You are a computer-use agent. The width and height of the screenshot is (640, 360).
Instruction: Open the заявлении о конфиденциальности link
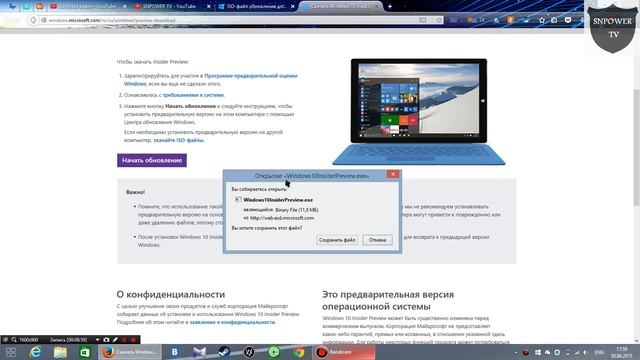coord(232,322)
